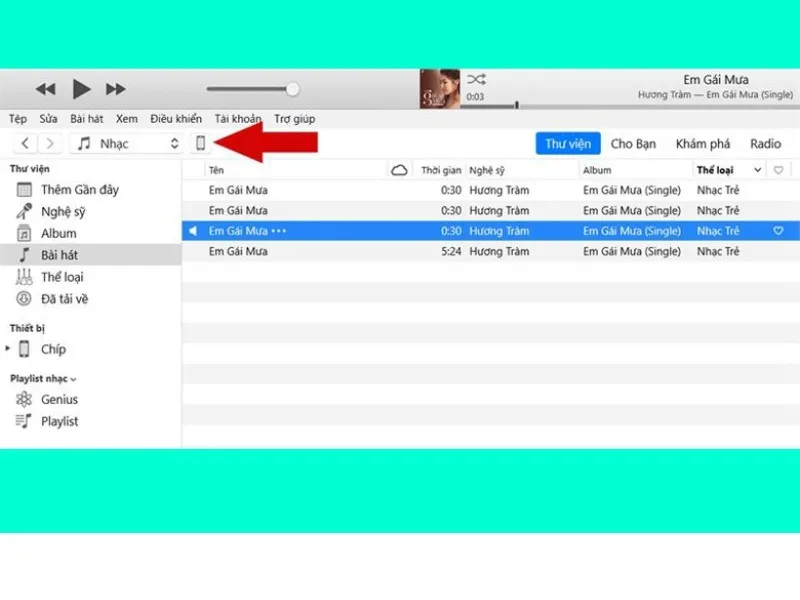Open the Tài khoản menu
800x600 pixels.
pyautogui.click(x=238, y=119)
